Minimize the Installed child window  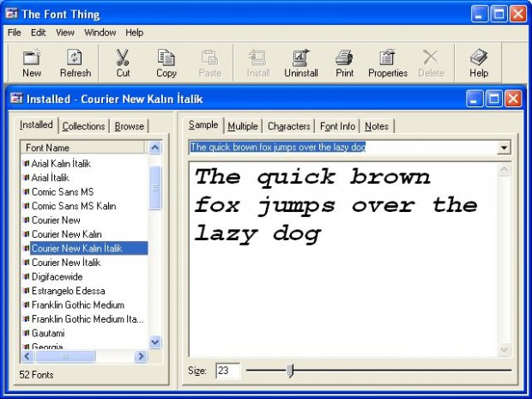[474, 99]
